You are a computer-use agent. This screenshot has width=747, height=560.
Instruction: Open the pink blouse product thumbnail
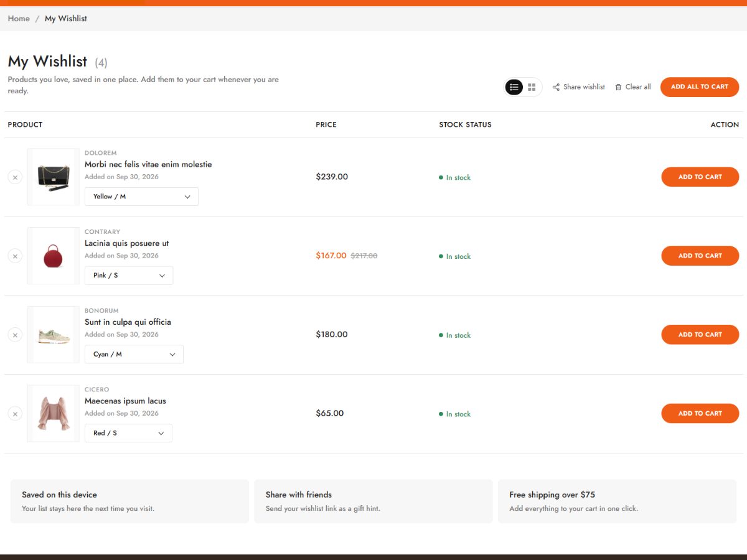[x=54, y=413]
